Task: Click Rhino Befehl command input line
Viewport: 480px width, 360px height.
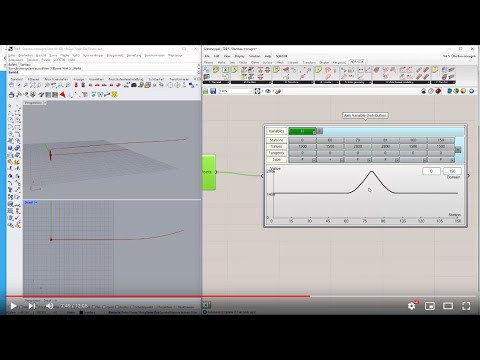Action: (x=103, y=72)
